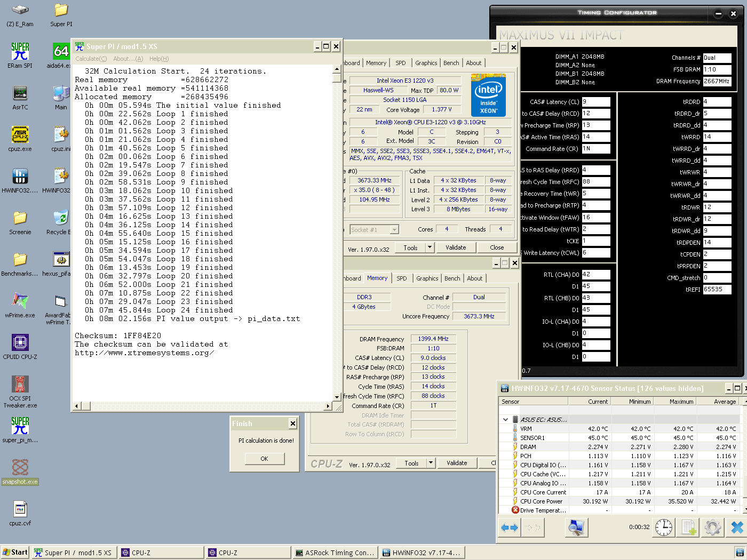Open About tab in CPU-Z DRAM Frequency window
This screenshot has width=747, height=560.
[475, 278]
